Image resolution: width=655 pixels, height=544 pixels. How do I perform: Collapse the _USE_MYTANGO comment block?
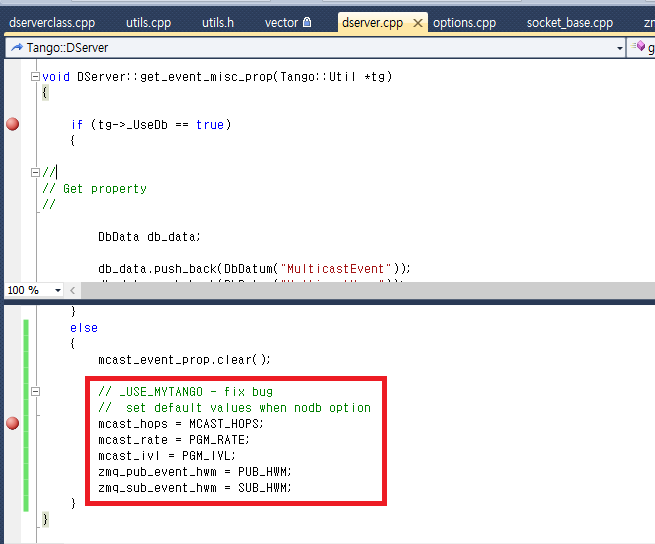pyautogui.click(x=36, y=391)
